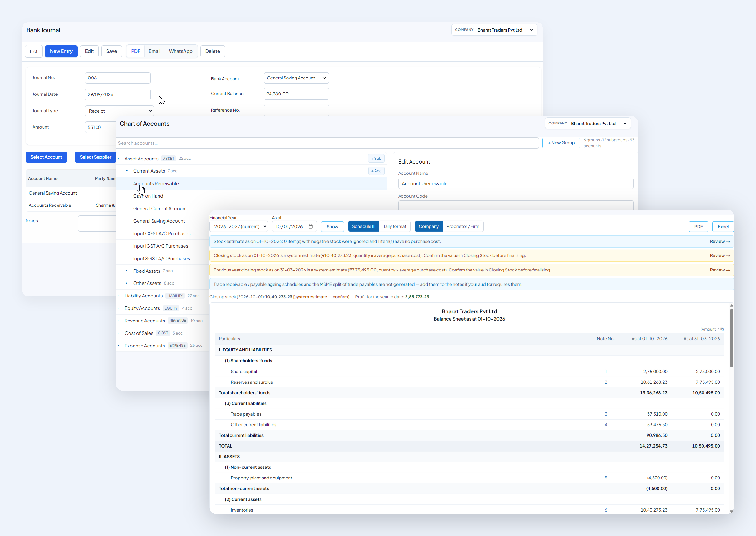
Task: Delete the bank journal entry
Action: pos(213,51)
